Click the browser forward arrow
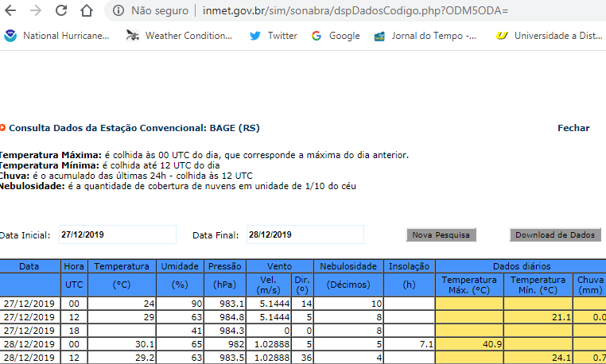This screenshot has height=364, width=606. coord(36,10)
